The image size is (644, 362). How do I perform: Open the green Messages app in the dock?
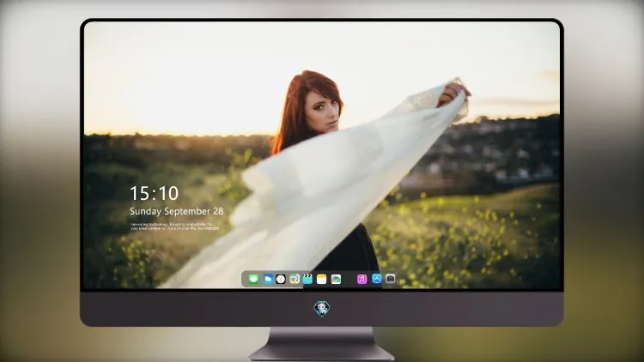tap(253, 279)
